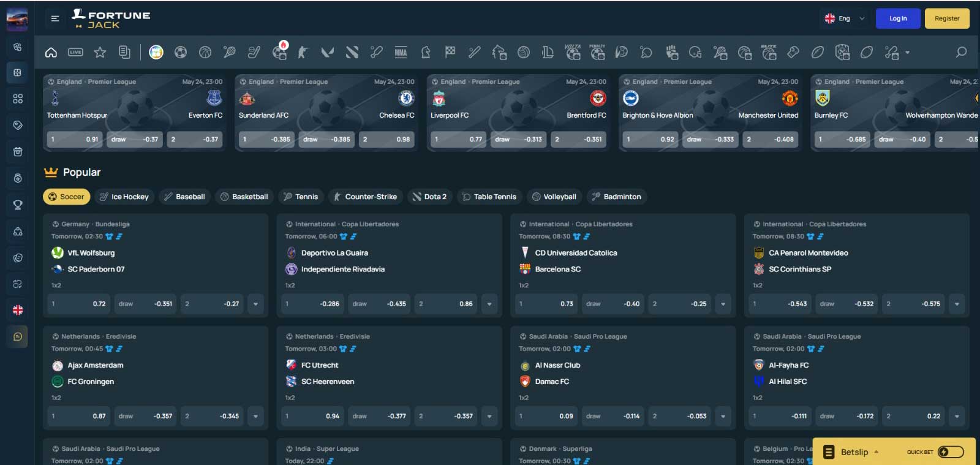Open the UK flag language icon in the sidebar

(18, 310)
